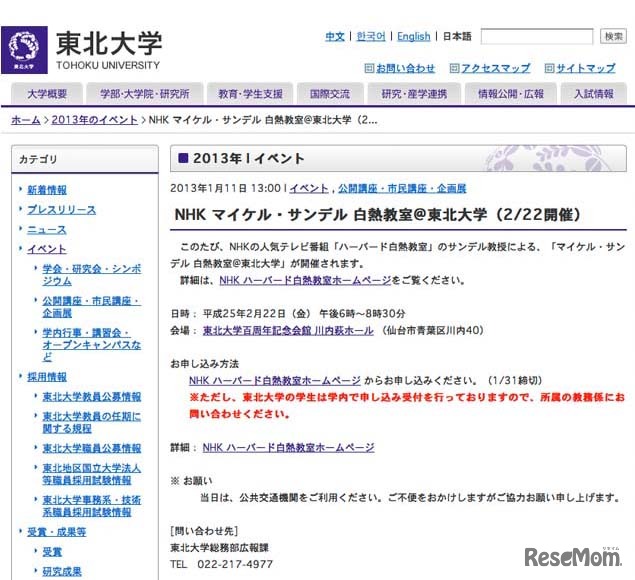Click 公開講座・市民講座・企画展 tag beside date
This screenshot has height=580, width=635.
tap(402, 188)
